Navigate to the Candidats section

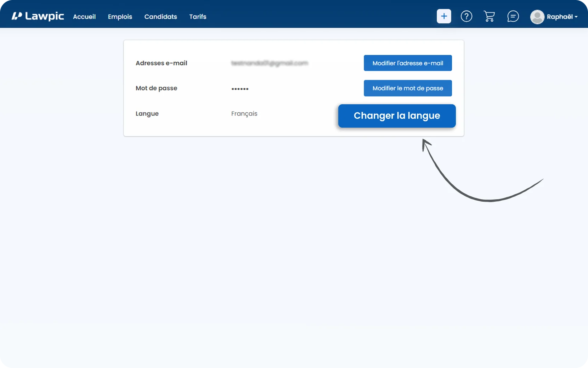pyautogui.click(x=160, y=17)
